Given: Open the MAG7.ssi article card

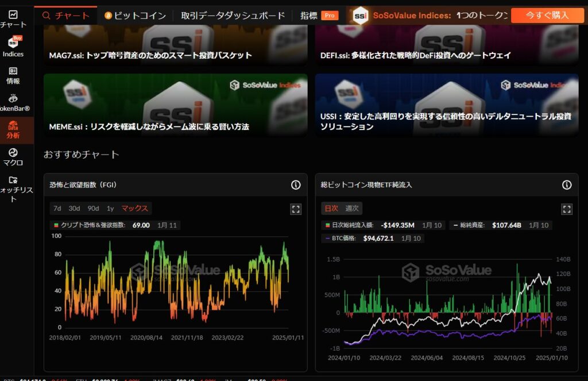Looking at the screenshot, I should pos(176,45).
